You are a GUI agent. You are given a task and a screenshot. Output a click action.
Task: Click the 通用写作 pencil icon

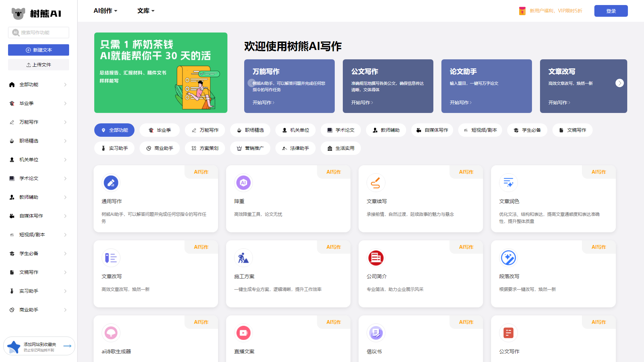111,183
